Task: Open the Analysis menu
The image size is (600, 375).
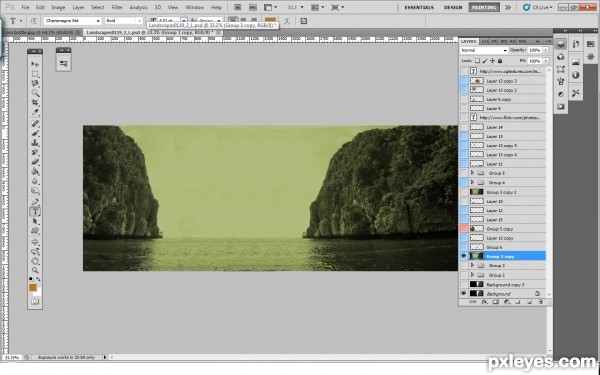Action: click(138, 7)
